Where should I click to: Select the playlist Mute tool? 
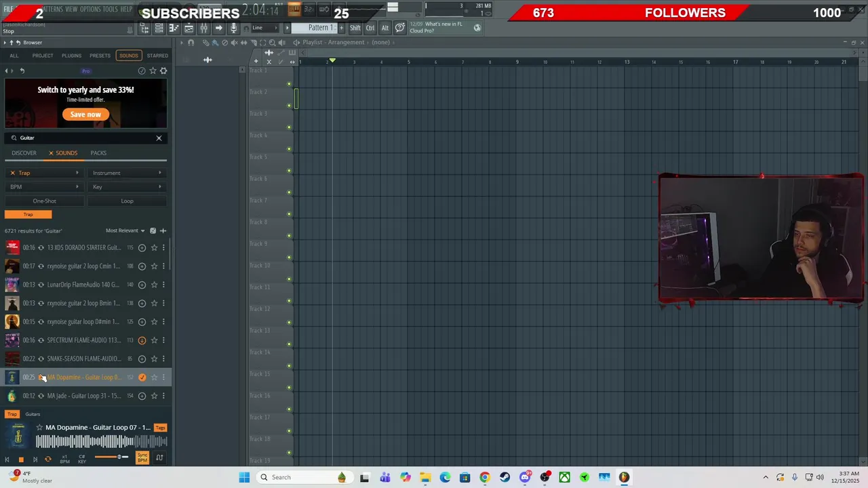[235, 43]
